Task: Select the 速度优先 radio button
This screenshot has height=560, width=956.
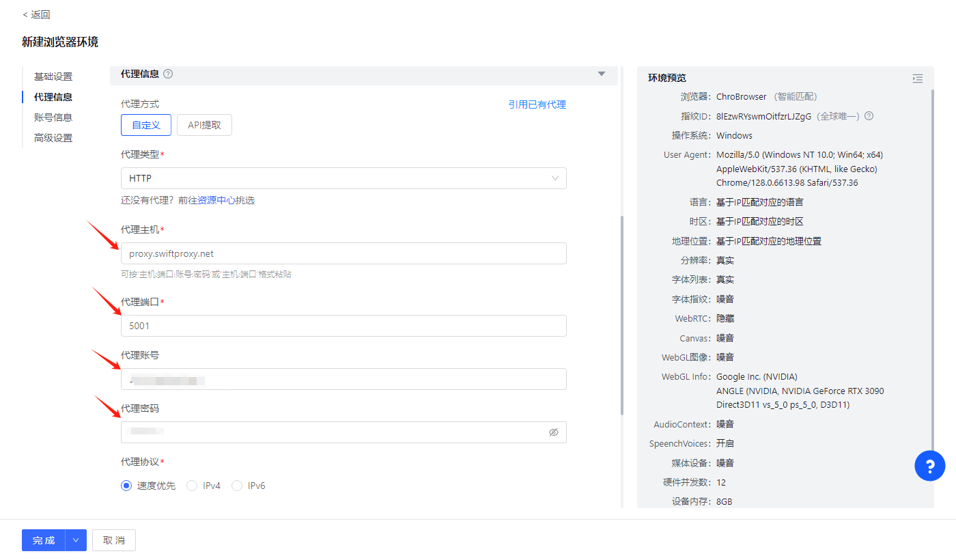Action: (x=126, y=486)
